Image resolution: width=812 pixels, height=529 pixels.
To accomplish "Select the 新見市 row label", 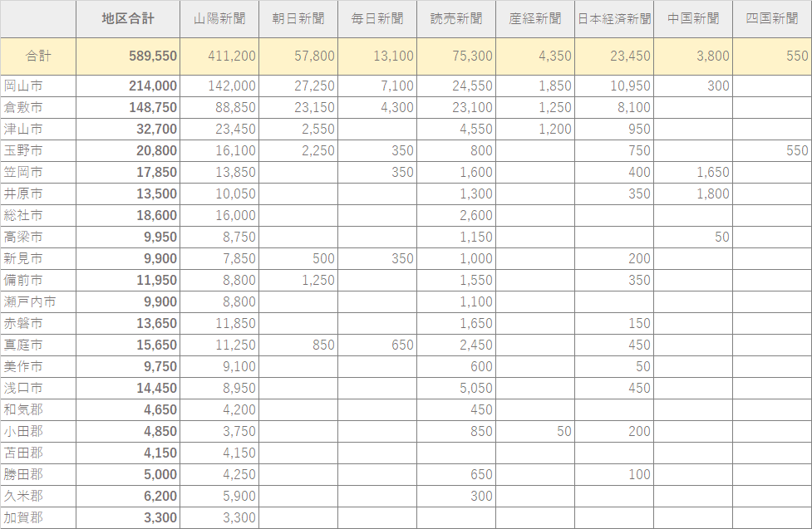I will (38, 258).
